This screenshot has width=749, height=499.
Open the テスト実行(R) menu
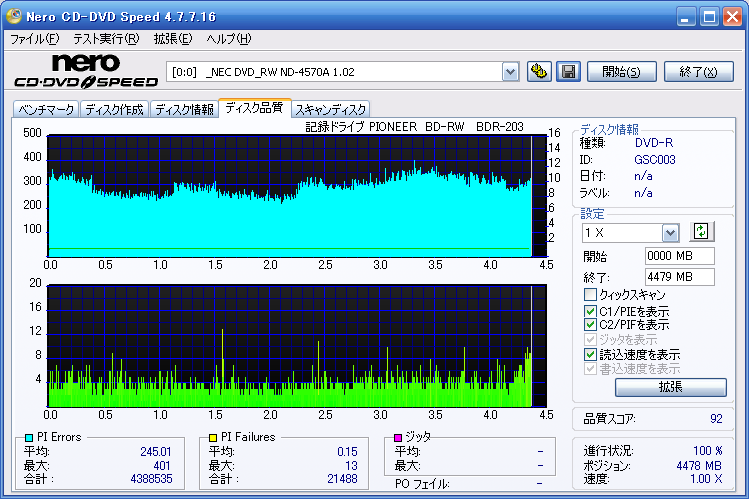click(106, 39)
